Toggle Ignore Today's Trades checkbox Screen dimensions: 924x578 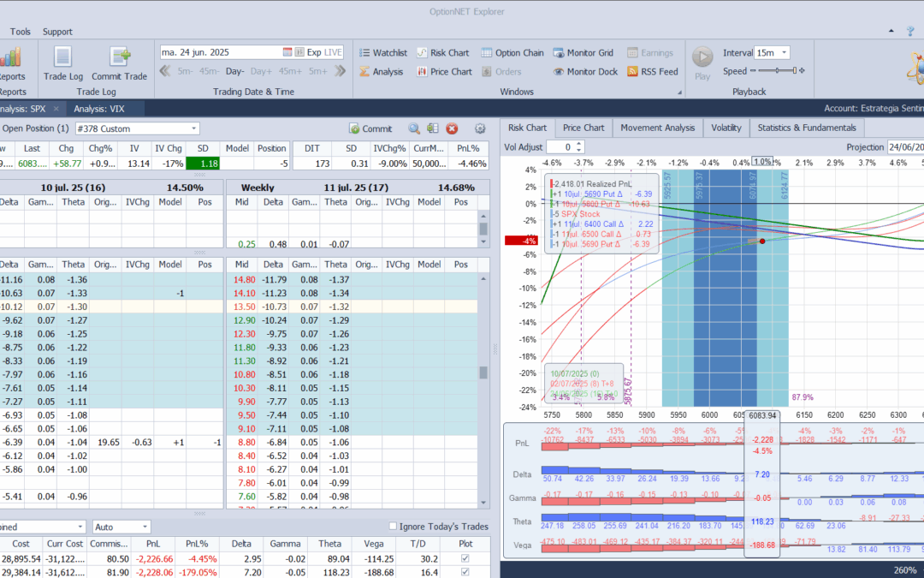click(x=393, y=526)
